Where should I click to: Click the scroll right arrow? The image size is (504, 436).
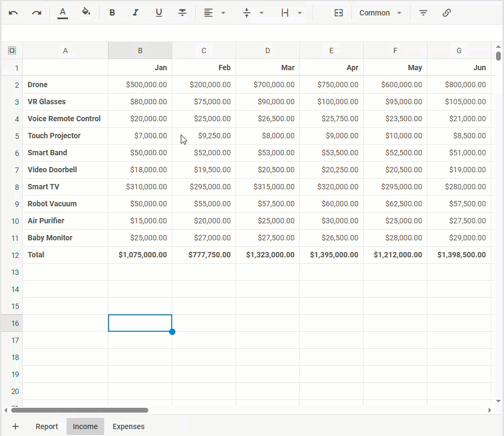tap(490, 410)
